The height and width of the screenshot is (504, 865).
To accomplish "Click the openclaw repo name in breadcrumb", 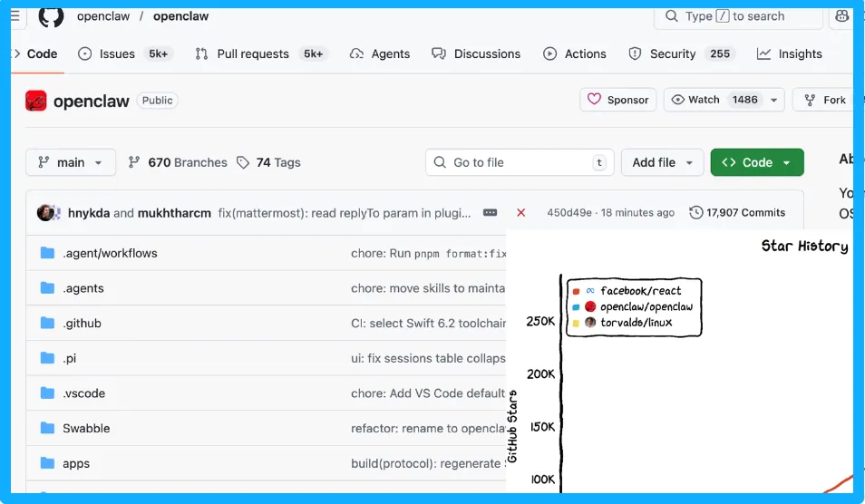I will [x=181, y=16].
